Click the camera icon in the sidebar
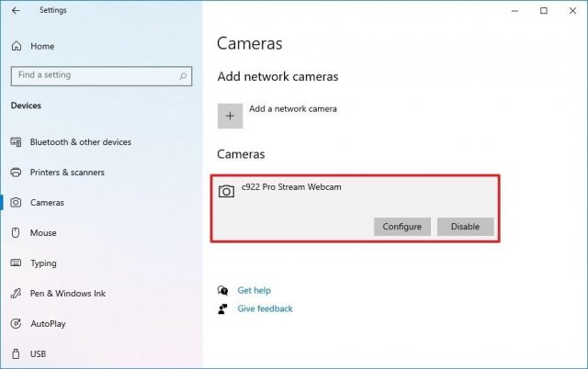The height and width of the screenshot is (369, 588). (x=16, y=203)
